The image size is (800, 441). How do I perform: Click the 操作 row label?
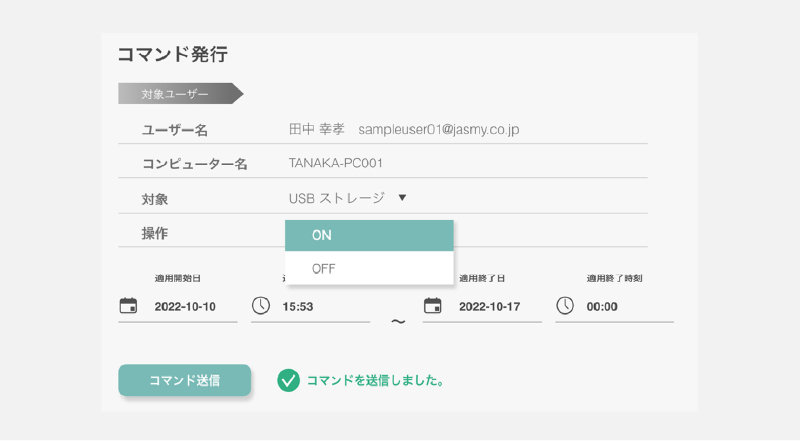[155, 234]
